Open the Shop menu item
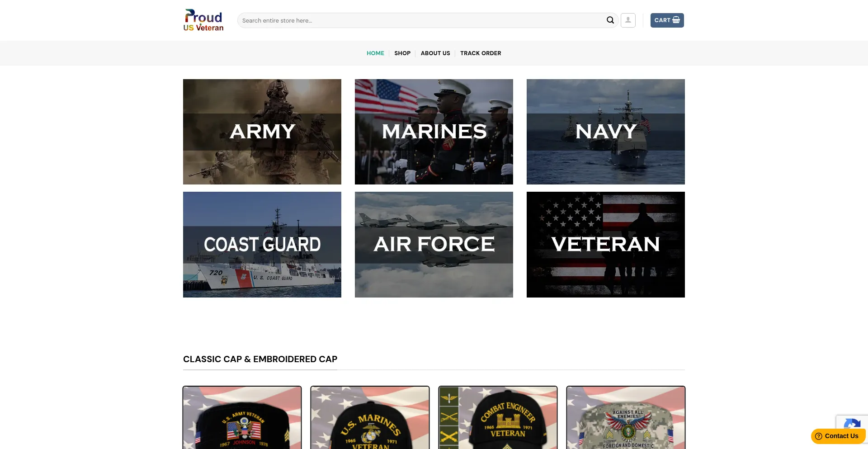The width and height of the screenshot is (868, 449). 402,53
